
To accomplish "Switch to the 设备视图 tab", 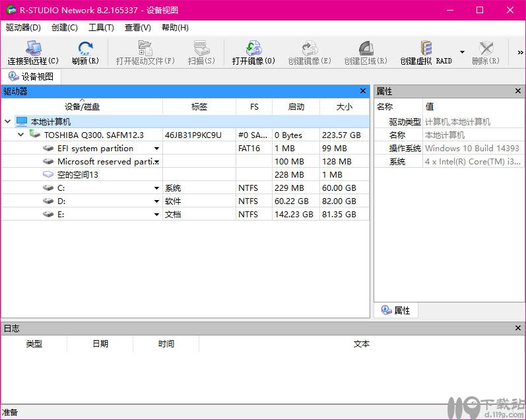I will coord(31,77).
